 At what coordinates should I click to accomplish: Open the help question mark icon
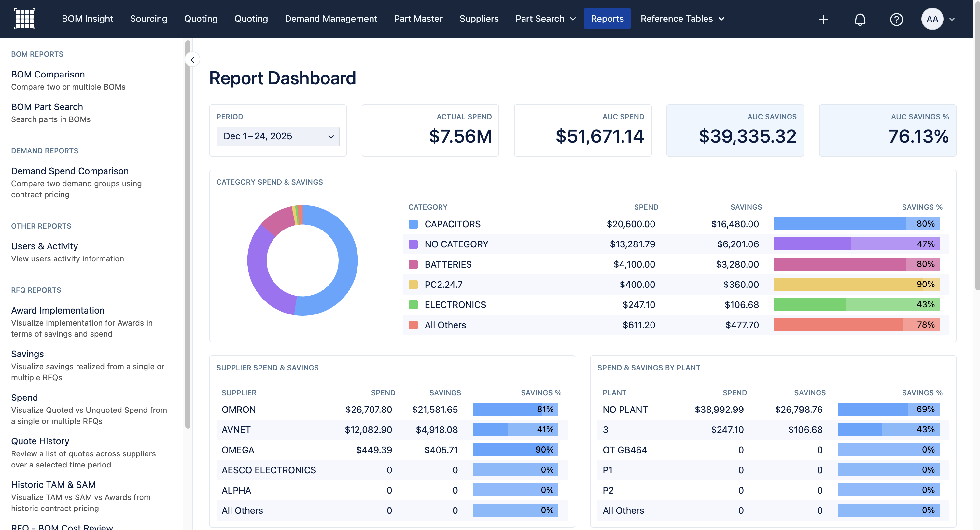tap(896, 20)
